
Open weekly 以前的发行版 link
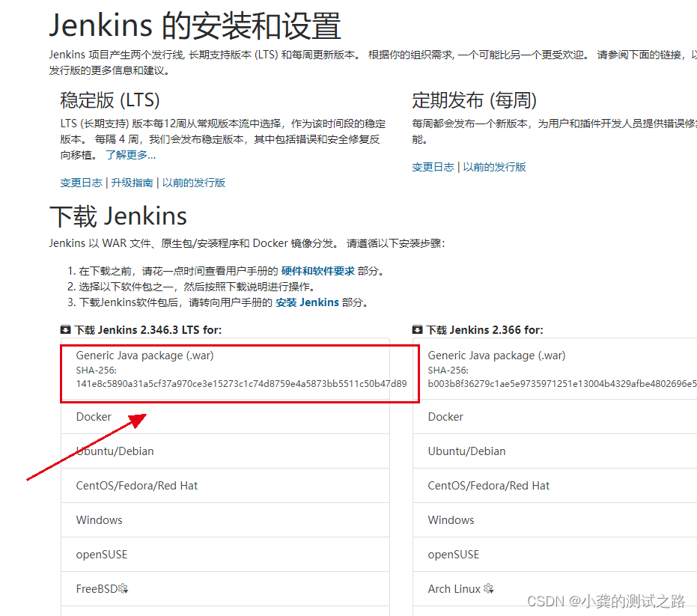(x=494, y=167)
